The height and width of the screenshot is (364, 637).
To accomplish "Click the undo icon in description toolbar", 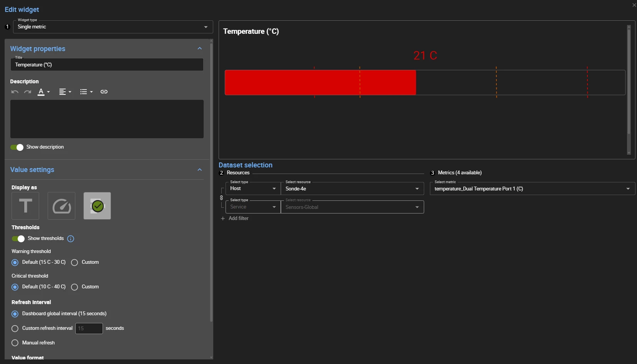I will 15,92.
